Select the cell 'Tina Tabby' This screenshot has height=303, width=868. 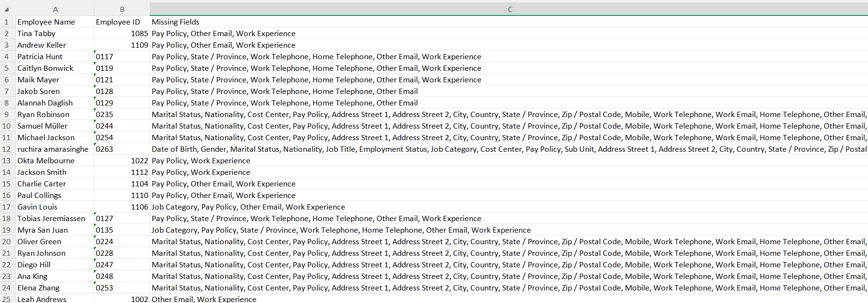point(55,33)
